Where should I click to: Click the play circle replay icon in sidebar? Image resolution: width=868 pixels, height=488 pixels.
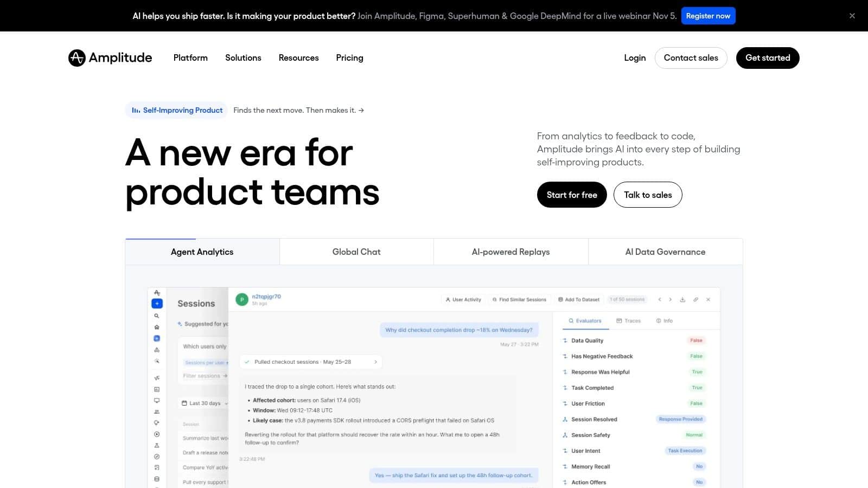tap(157, 434)
